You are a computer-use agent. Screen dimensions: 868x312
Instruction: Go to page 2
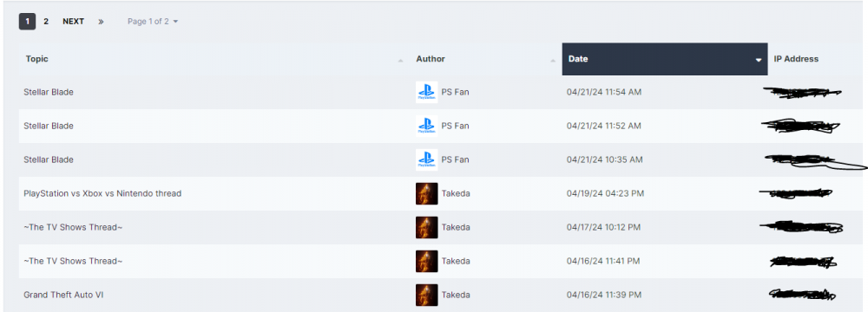click(46, 22)
